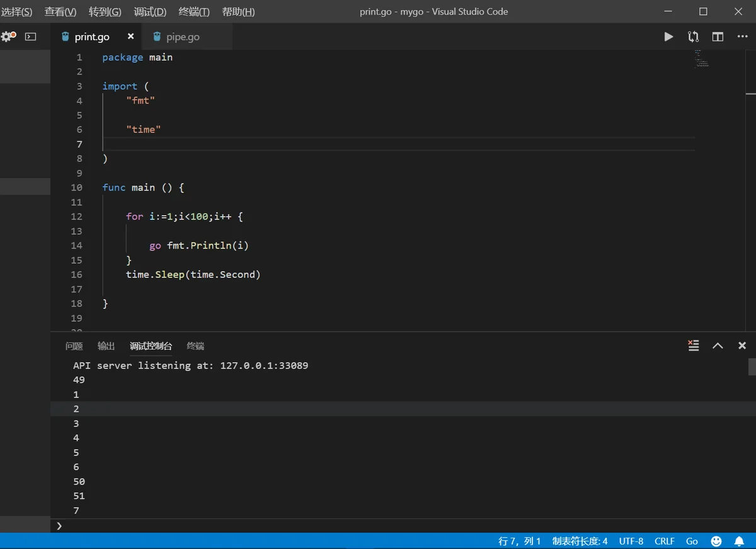
Task: Focus the debug console input prompt
Action: tap(403, 526)
